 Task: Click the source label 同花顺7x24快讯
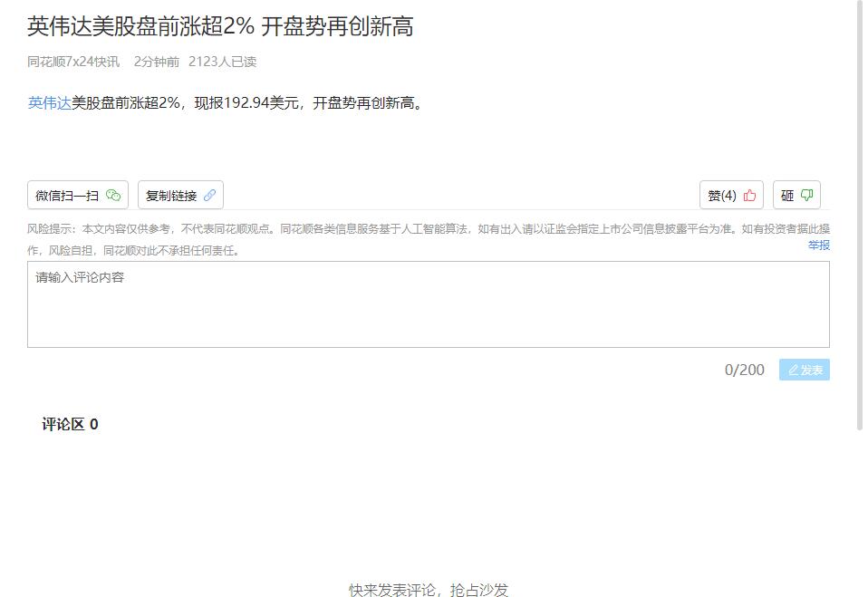(x=73, y=62)
